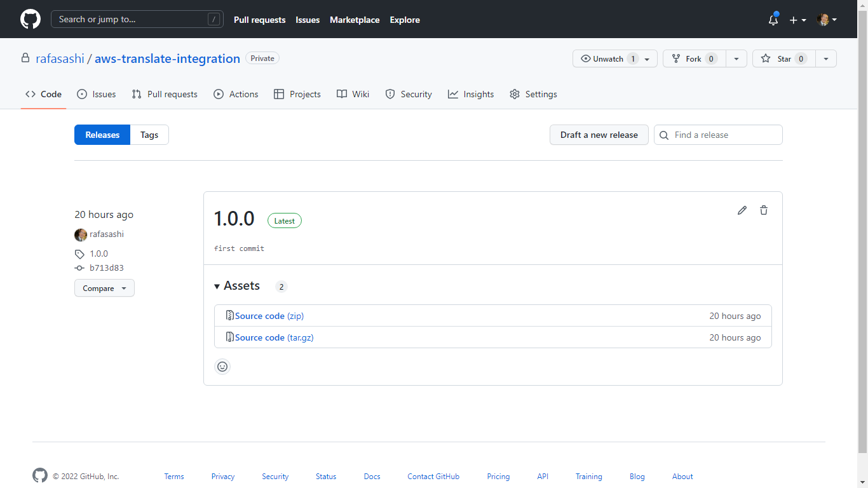Open the GitHub home logo in the header
This screenshot has width=868, height=488.
coord(31,19)
